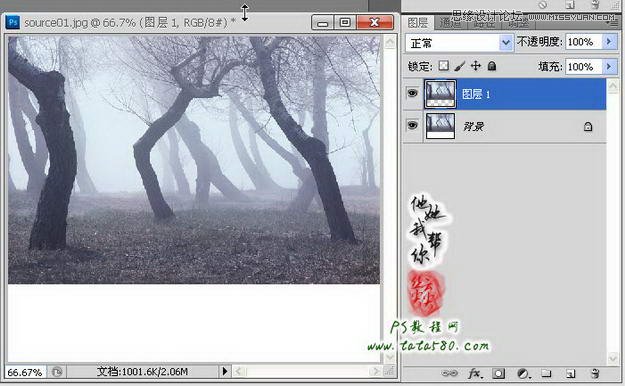The width and height of the screenshot is (625, 386).
Task: Open the 填充 fill slider arrow
Action: click(x=609, y=66)
